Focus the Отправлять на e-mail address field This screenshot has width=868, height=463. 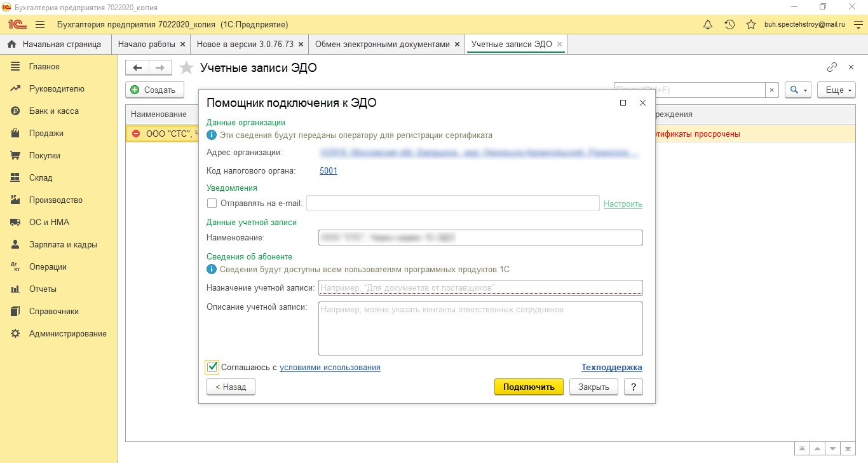453,204
